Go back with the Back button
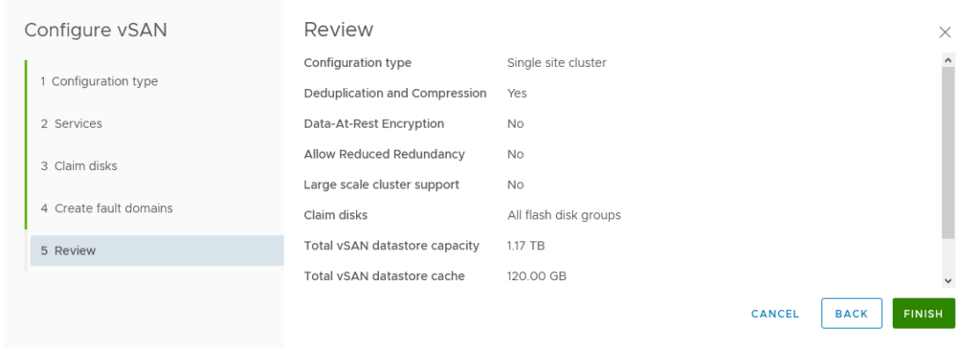The height and width of the screenshot is (348, 980). pos(851,314)
